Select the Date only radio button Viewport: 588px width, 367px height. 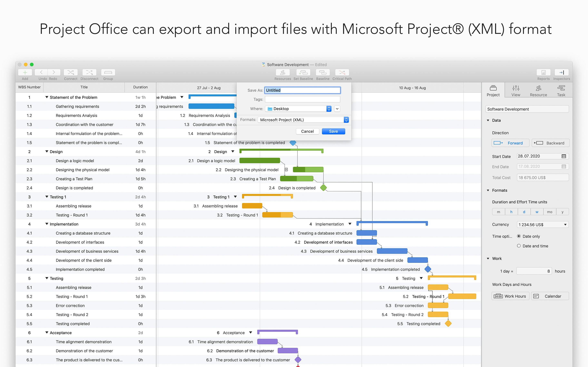[x=519, y=236]
